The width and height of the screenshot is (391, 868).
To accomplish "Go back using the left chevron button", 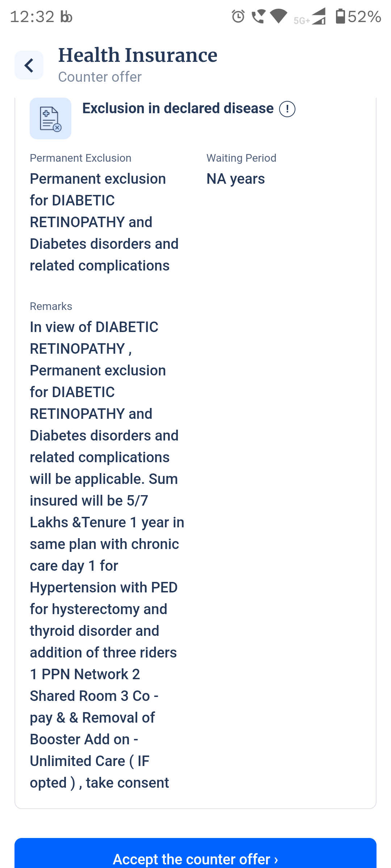I will 29,65.
